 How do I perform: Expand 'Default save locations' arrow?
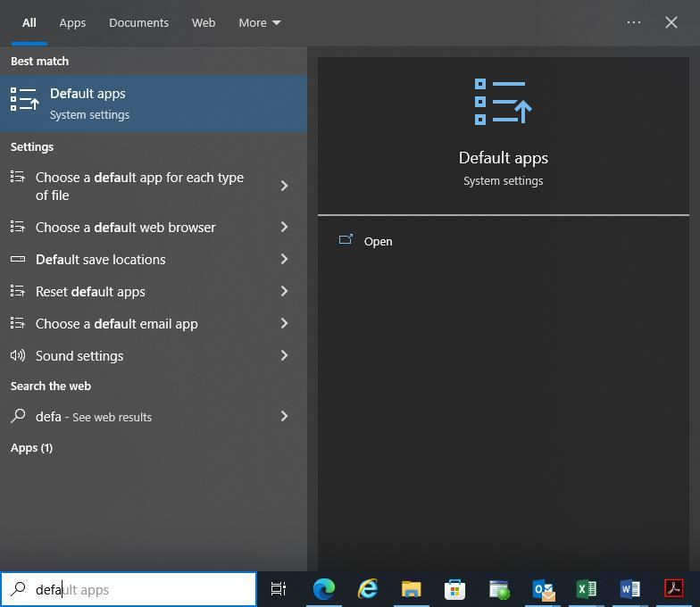click(x=284, y=259)
